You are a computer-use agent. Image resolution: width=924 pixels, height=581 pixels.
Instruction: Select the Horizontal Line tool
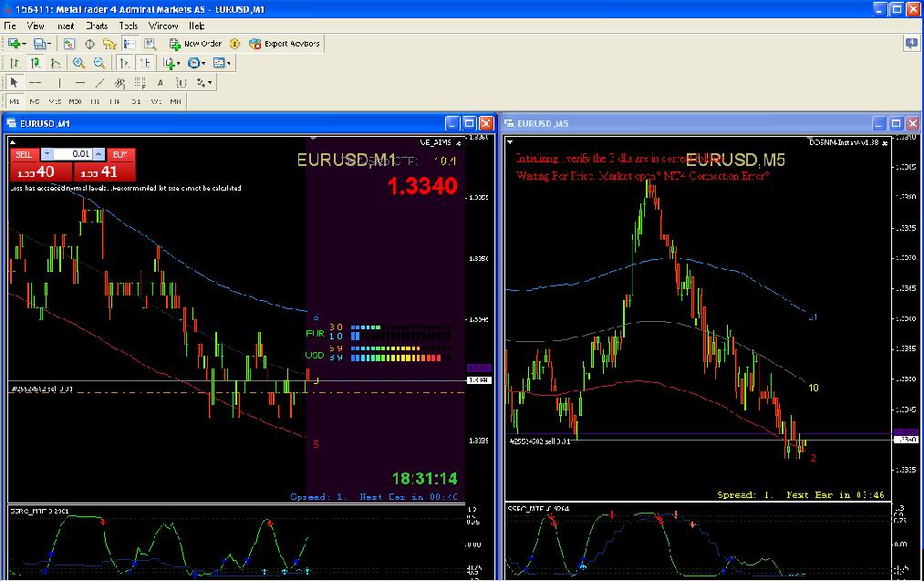click(x=79, y=82)
